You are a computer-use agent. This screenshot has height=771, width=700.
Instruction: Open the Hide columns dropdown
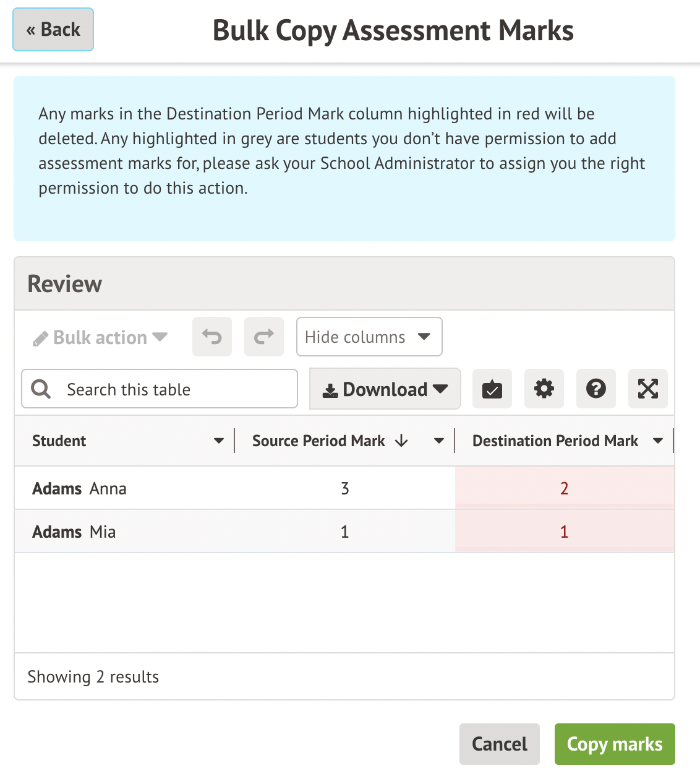(x=369, y=337)
